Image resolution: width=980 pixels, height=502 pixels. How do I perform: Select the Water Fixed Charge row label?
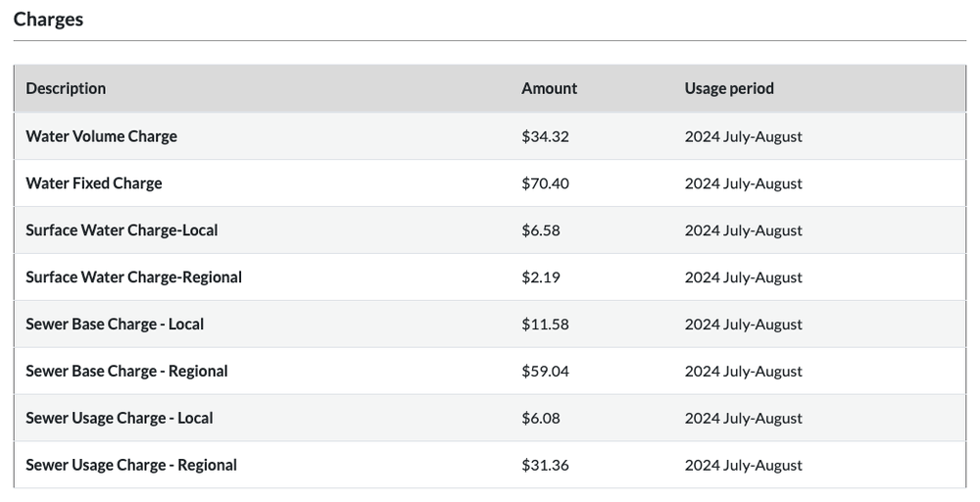[94, 183]
